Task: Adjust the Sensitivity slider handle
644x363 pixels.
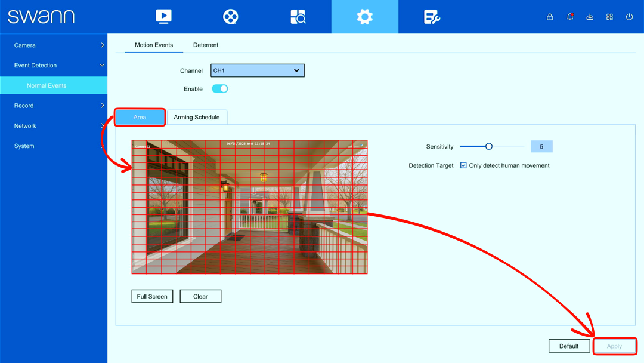Action: [x=489, y=146]
